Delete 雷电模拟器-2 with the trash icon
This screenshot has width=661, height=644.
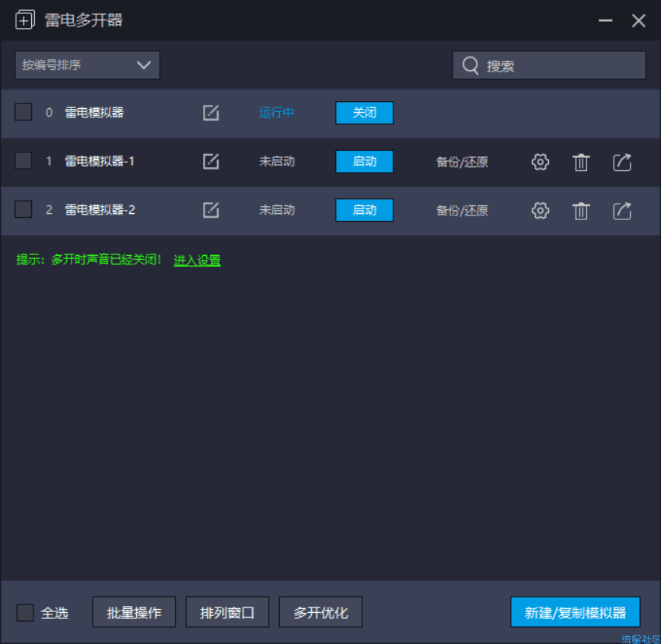(581, 211)
